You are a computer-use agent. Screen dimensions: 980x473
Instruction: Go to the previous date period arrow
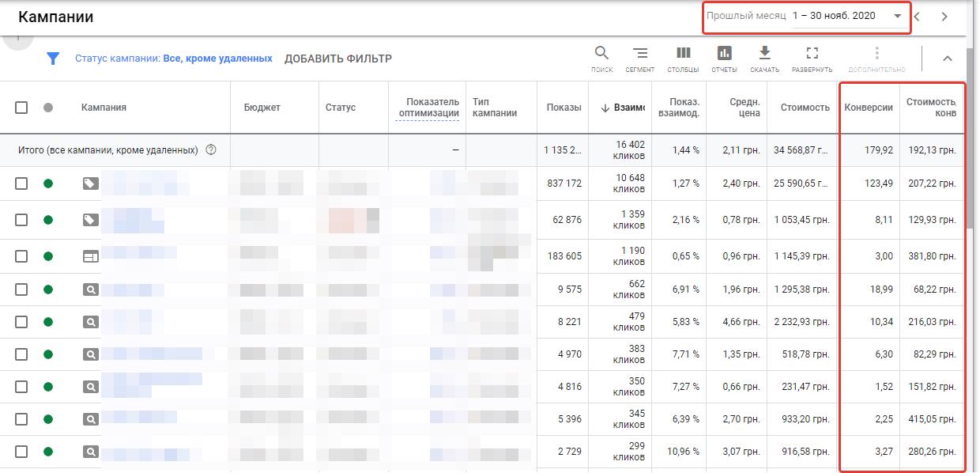pos(918,17)
